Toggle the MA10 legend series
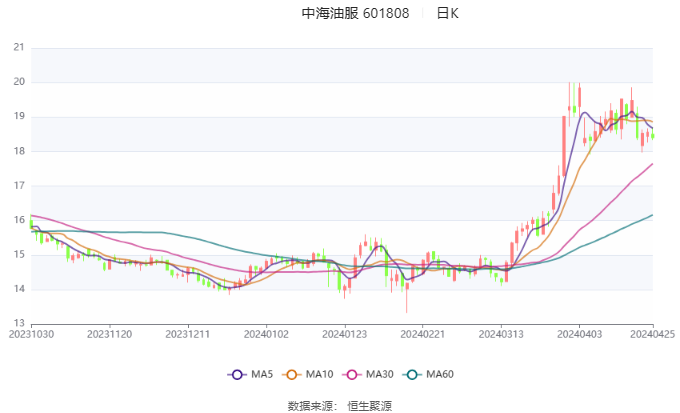Viewport: 680px width, 413px height. click(x=307, y=374)
